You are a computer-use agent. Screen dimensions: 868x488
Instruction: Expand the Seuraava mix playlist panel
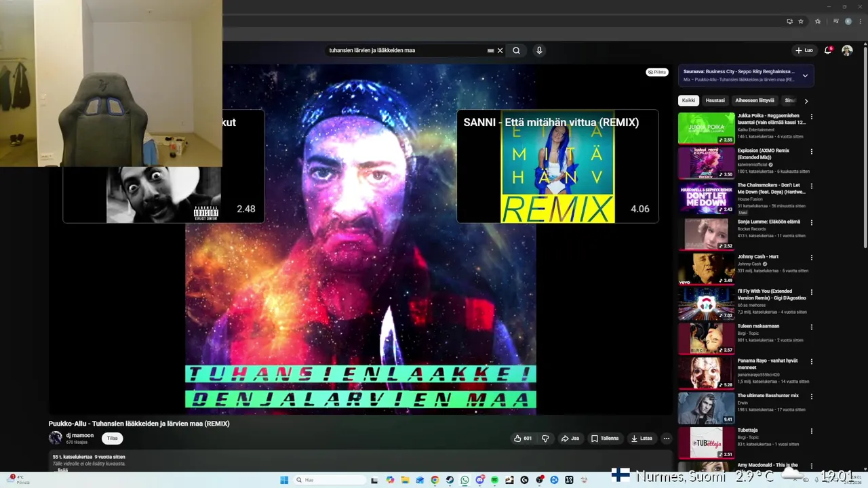[x=805, y=75]
